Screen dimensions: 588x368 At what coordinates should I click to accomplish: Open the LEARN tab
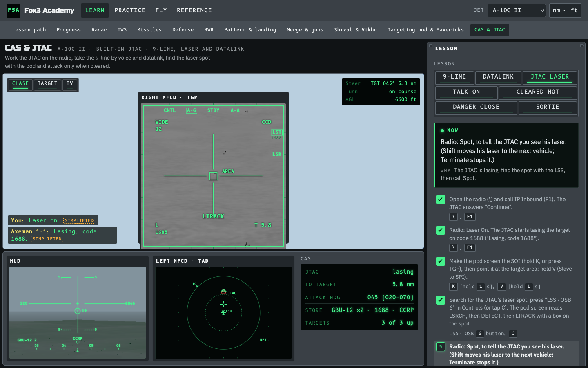pyautogui.click(x=95, y=10)
